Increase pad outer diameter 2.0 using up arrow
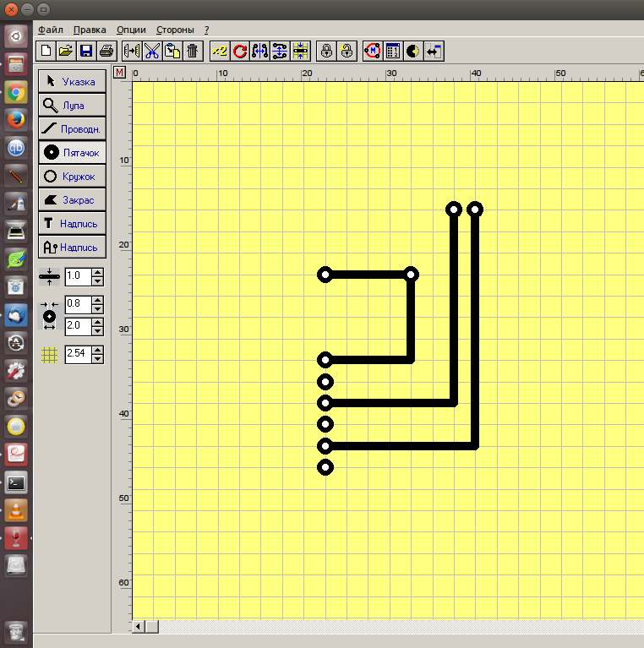Image resolution: width=644 pixels, height=648 pixels. (x=97, y=321)
